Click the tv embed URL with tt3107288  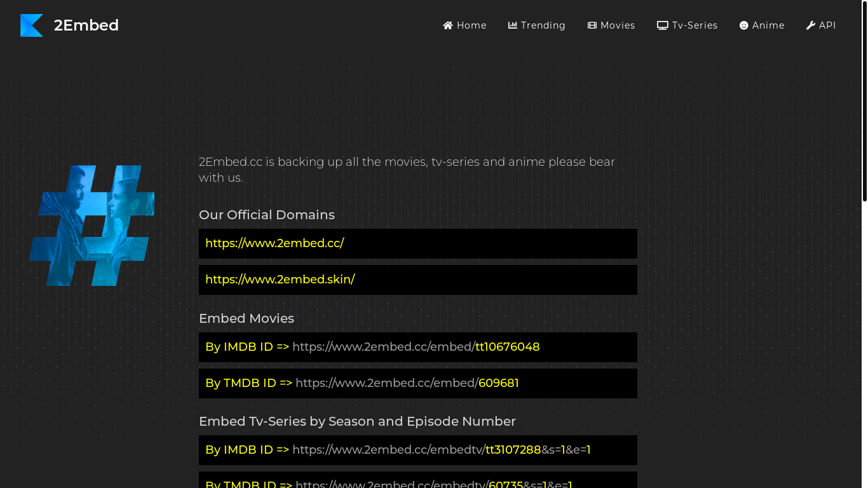418,450
